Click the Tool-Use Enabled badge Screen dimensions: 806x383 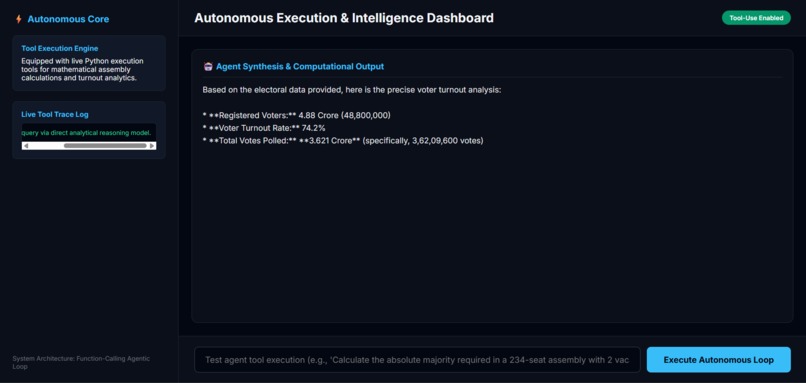pos(756,18)
